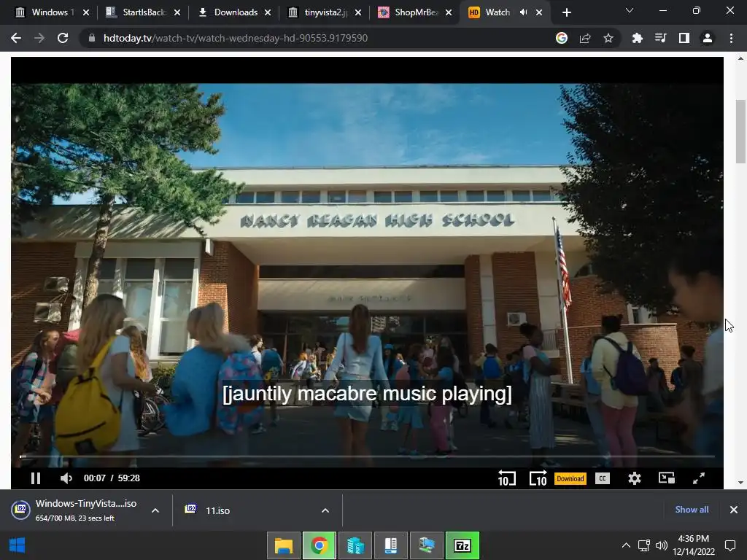This screenshot has width=747, height=560.
Task: Switch to the tinyvista2 tab
Action: click(x=324, y=12)
